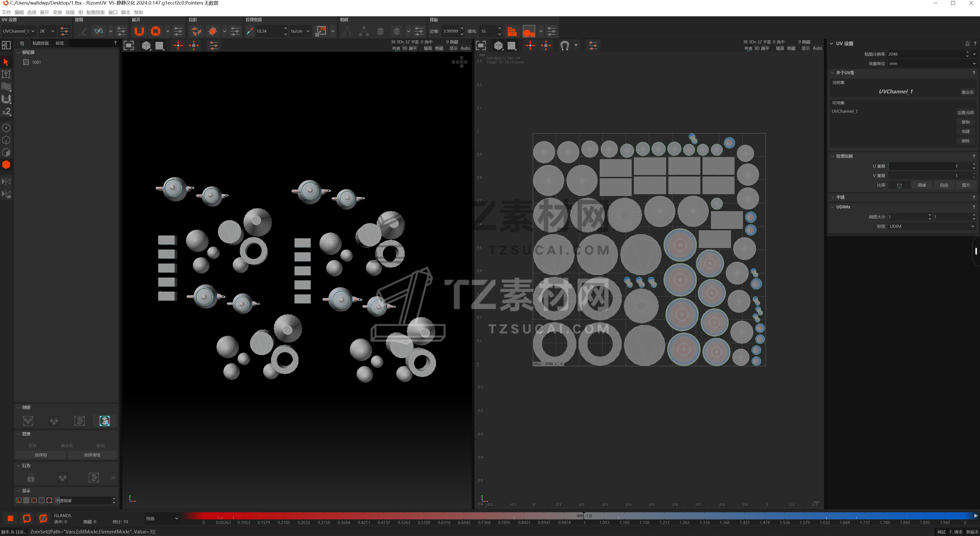Toggle 链接 ratio mode in 纹理比例
980x536 pixels.
click(x=922, y=185)
